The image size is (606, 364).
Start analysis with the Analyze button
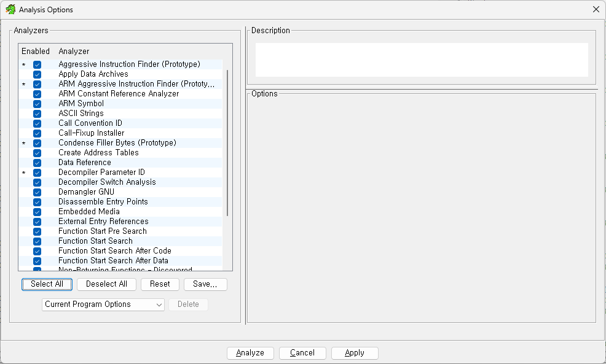pyautogui.click(x=250, y=353)
